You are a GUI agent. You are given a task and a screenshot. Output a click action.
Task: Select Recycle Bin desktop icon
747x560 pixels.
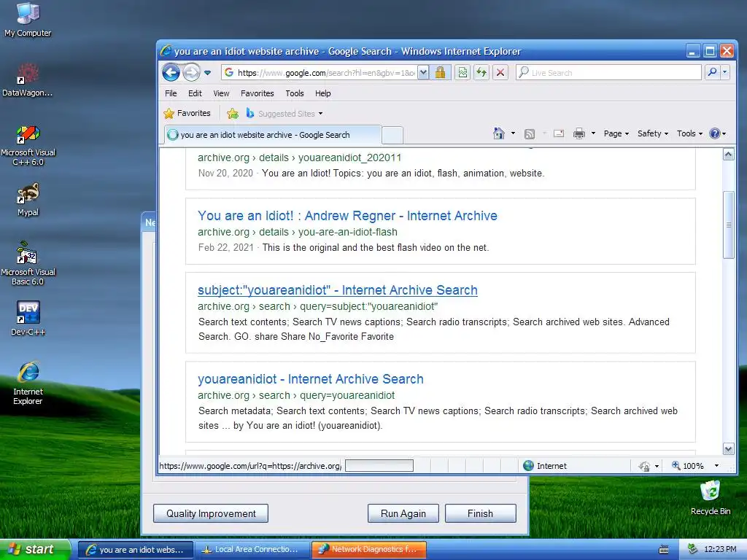pos(711,497)
